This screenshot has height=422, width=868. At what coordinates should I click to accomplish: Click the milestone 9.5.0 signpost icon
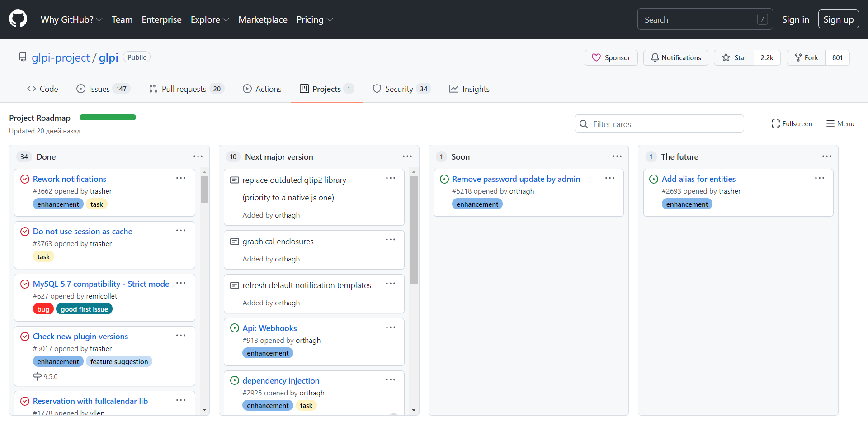(38, 376)
